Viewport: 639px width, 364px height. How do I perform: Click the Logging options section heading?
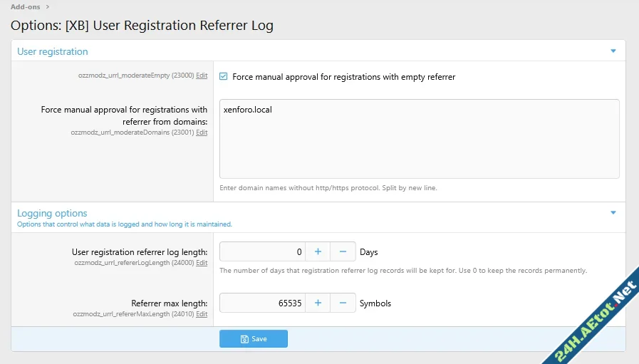[52, 213]
